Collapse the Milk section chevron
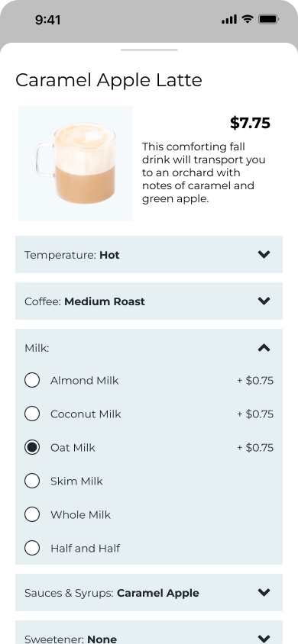This screenshot has height=644, width=298. 264,348
